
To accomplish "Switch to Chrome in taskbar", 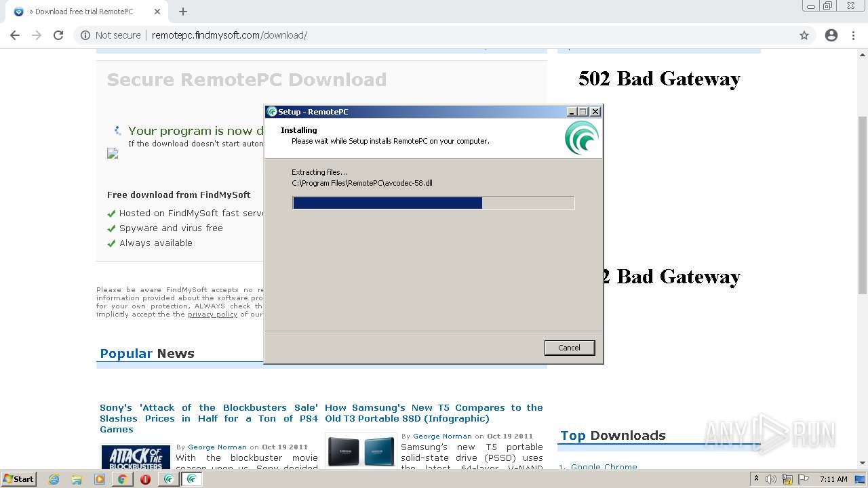I will point(122,479).
